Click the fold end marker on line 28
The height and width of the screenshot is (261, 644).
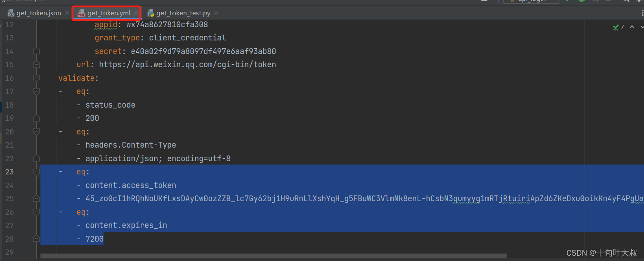point(36,239)
